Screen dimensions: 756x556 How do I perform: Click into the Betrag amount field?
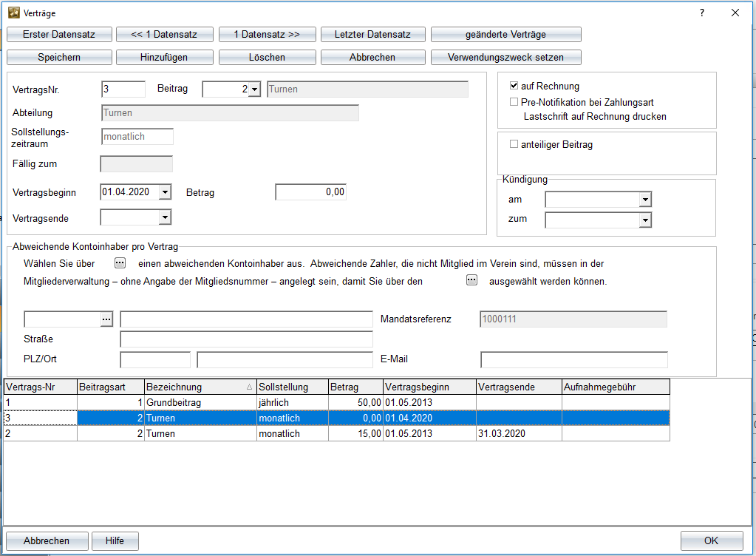(310, 192)
